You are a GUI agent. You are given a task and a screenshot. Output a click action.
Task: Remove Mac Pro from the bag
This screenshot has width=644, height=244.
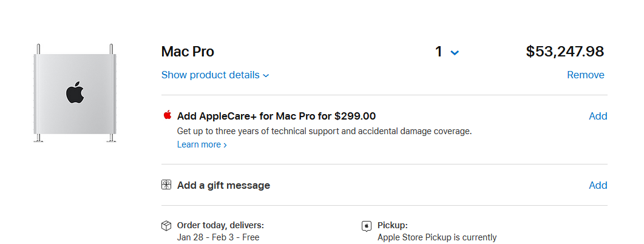click(585, 75)
